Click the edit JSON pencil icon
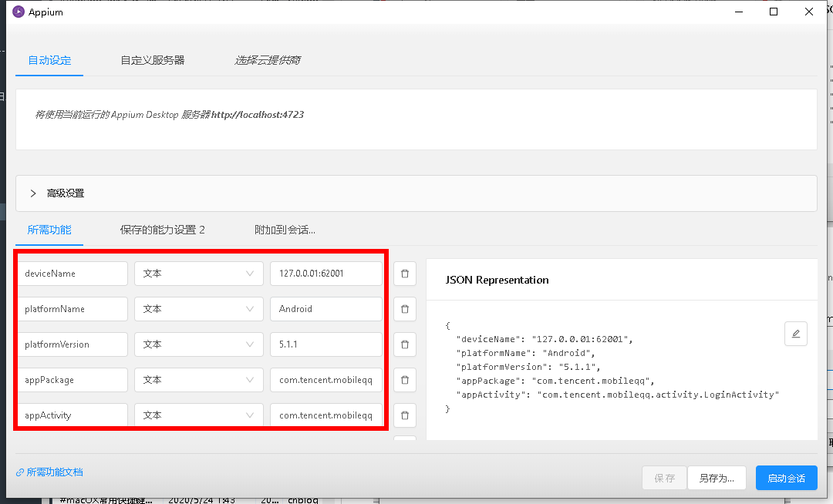 pyautogui.click(x=796, y=334)
